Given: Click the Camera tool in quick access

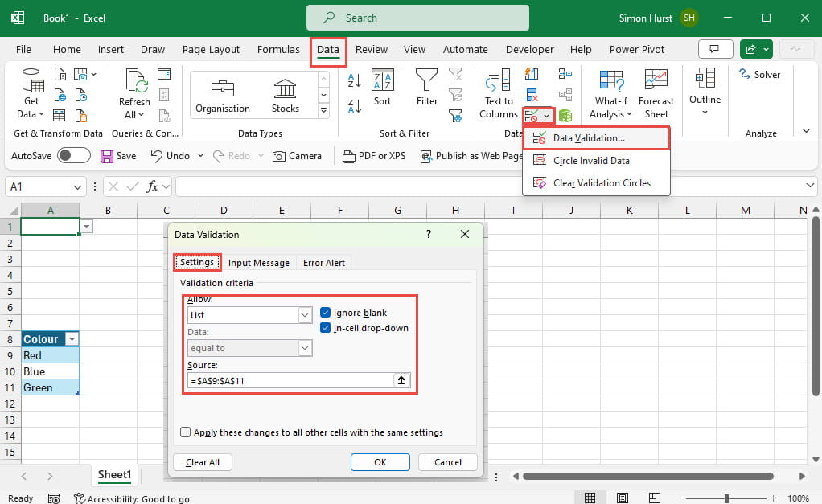Looking at the screenshot, I should 297,156.
